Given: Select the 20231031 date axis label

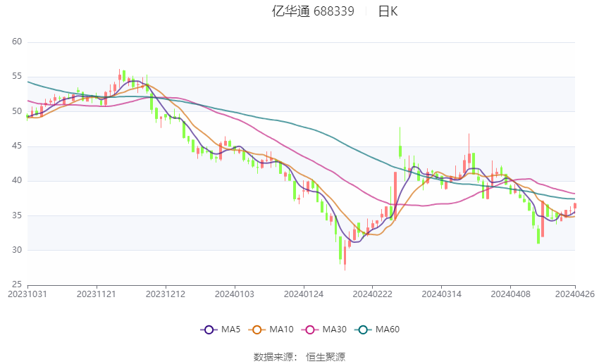Looking at the screenshot, I should (x=27, y=294).
